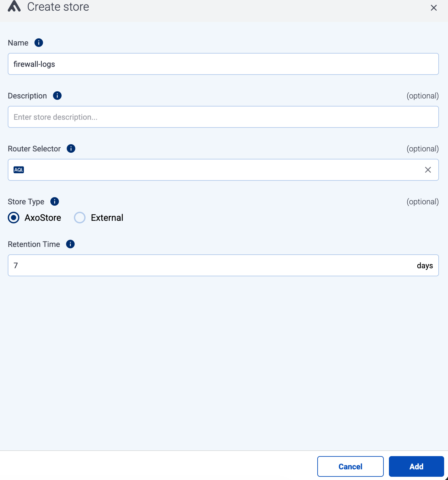
Task: Click the Add button to create store
Action: [416, 466]
